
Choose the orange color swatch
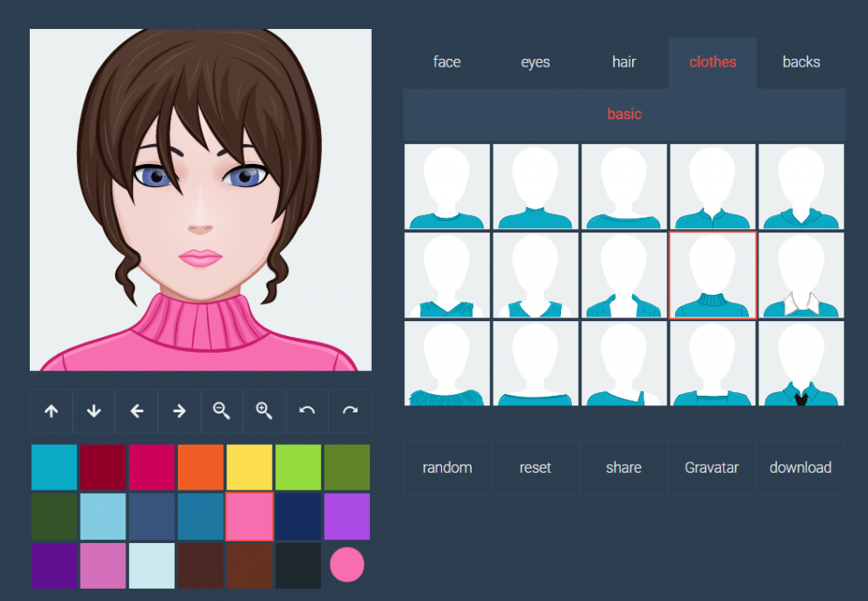pos(201,467)
